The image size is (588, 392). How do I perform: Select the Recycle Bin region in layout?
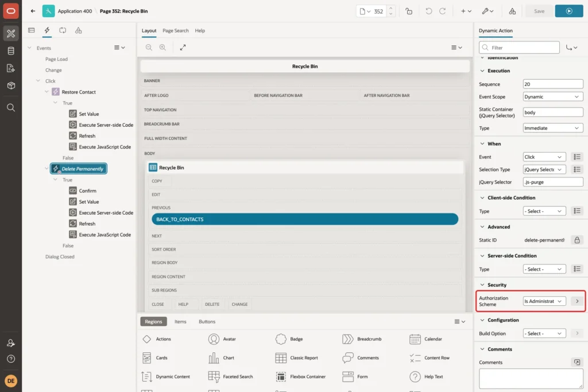tap(304, 168)
